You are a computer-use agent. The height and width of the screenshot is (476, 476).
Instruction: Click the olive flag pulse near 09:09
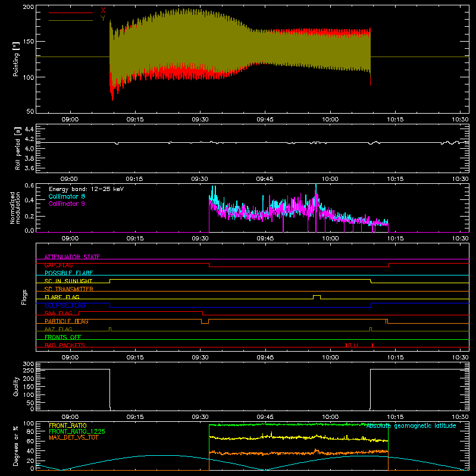tap(110, 330)
